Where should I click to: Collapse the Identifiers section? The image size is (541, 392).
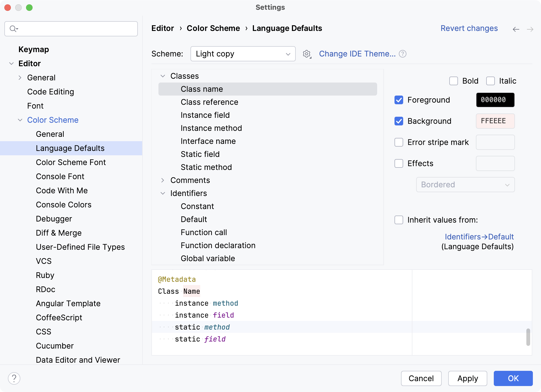coord(163,193)
